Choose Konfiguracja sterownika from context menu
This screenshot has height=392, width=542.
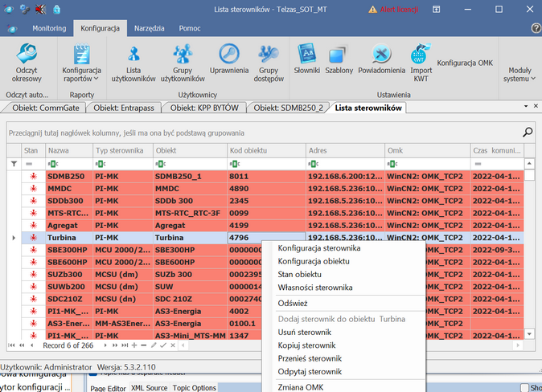click(x=319, y=248)
